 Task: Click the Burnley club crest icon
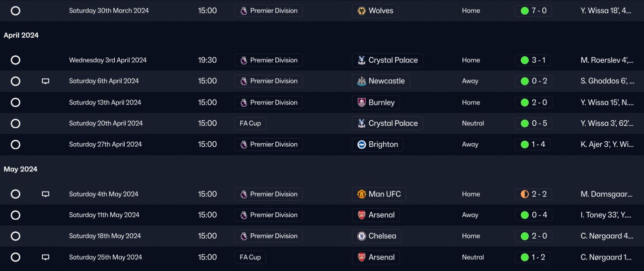click(x=361, y=103)
